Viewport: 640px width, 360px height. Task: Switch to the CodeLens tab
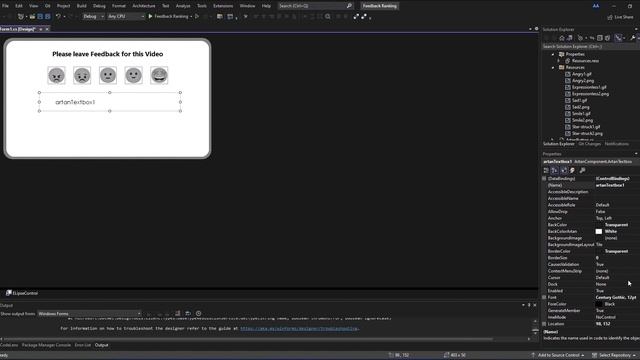[9, 345]
